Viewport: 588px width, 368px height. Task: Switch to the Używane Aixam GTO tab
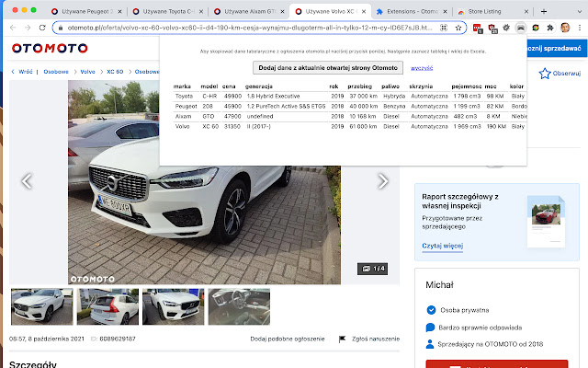[249, 11]
